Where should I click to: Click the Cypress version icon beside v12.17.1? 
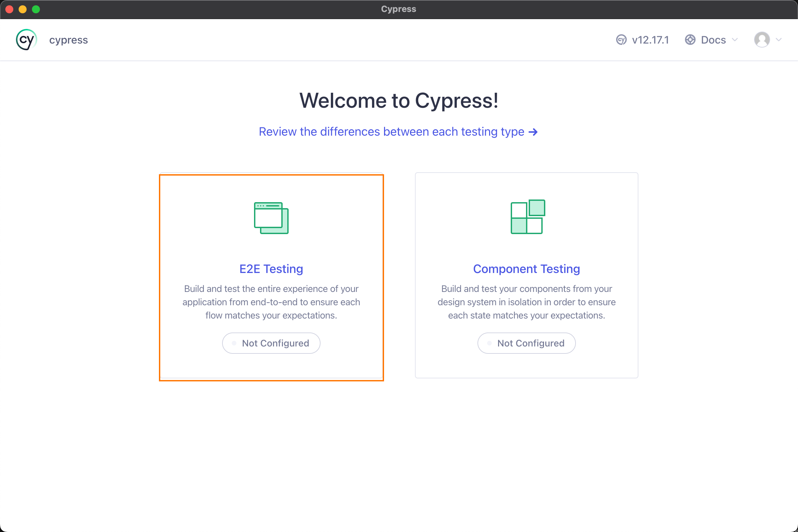tap(621, 40)
